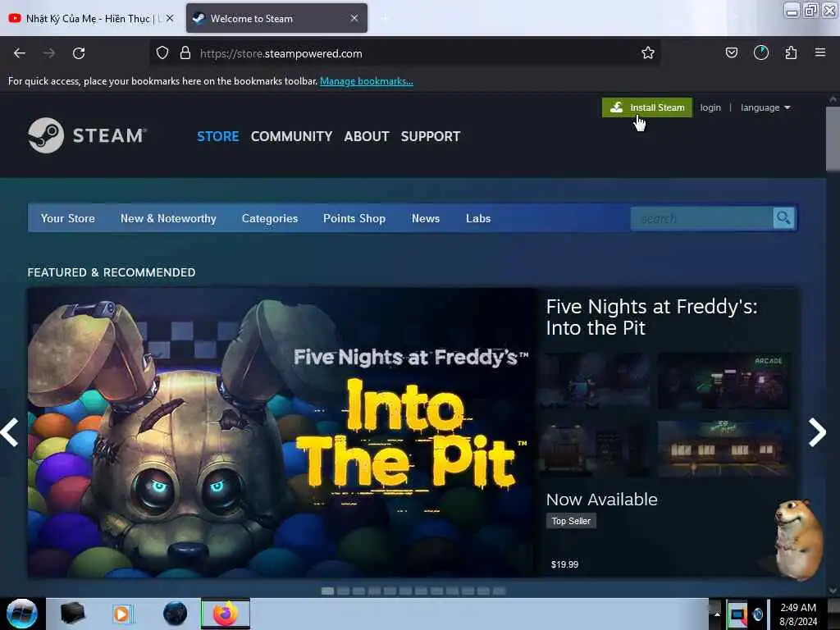View the ARCADE screenshot thumbnail

[x=724, y=381]
